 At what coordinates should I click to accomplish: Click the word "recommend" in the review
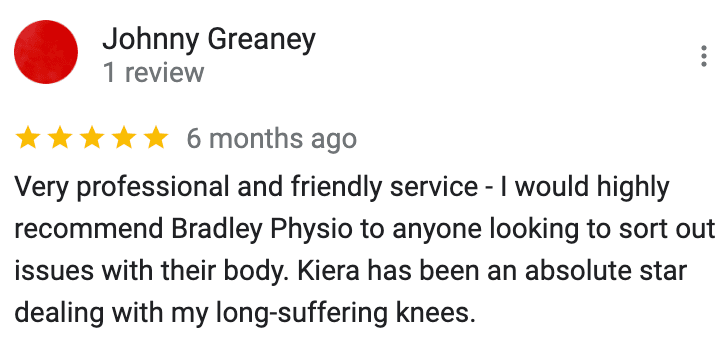(x=89, y=230)
